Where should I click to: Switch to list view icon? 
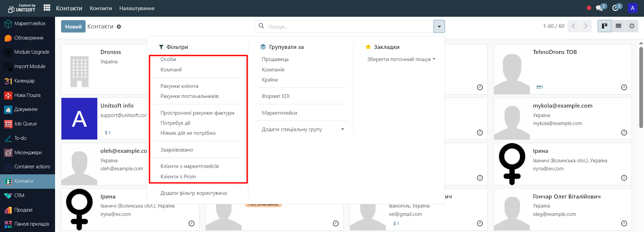618,26
